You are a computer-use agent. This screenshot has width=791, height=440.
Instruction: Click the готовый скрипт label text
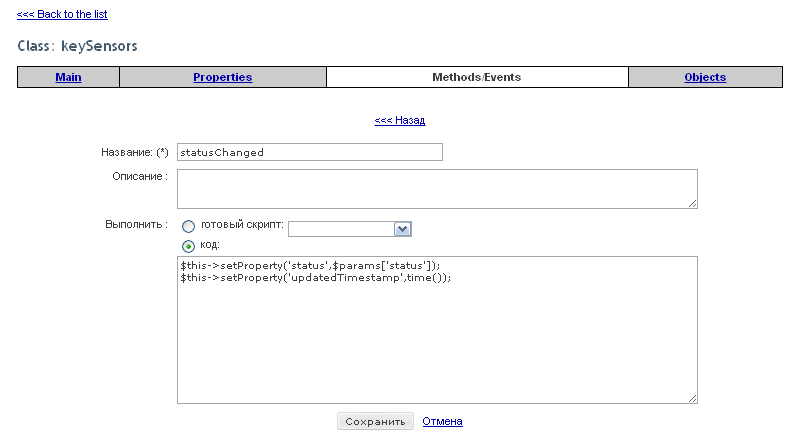tap(242, 225)
